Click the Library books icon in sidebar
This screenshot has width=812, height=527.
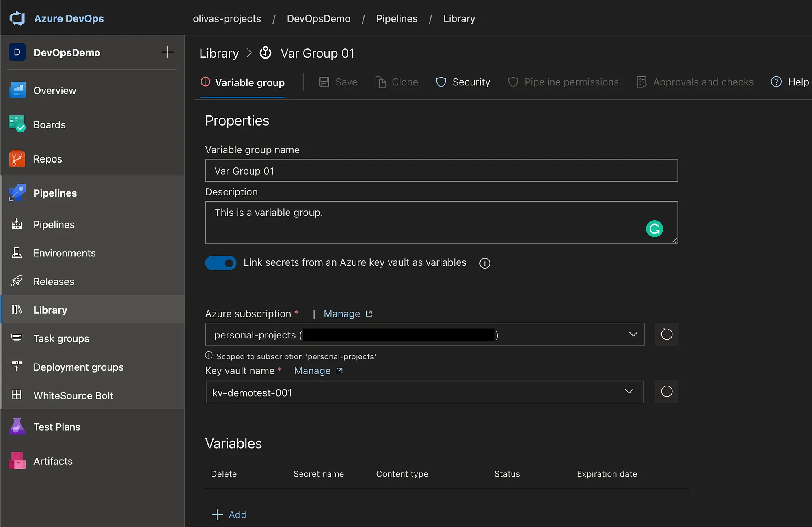point(17,310)
